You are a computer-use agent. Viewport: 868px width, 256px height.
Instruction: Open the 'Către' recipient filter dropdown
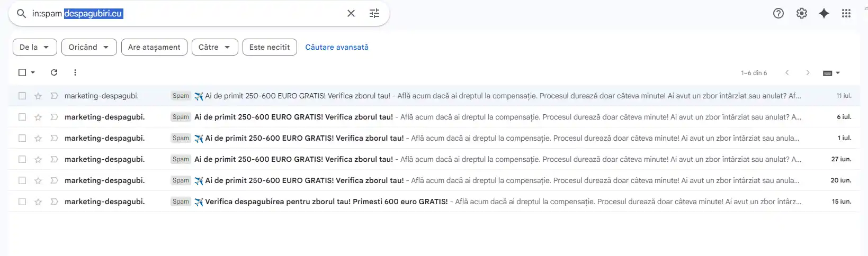click(x=214, y=47)
